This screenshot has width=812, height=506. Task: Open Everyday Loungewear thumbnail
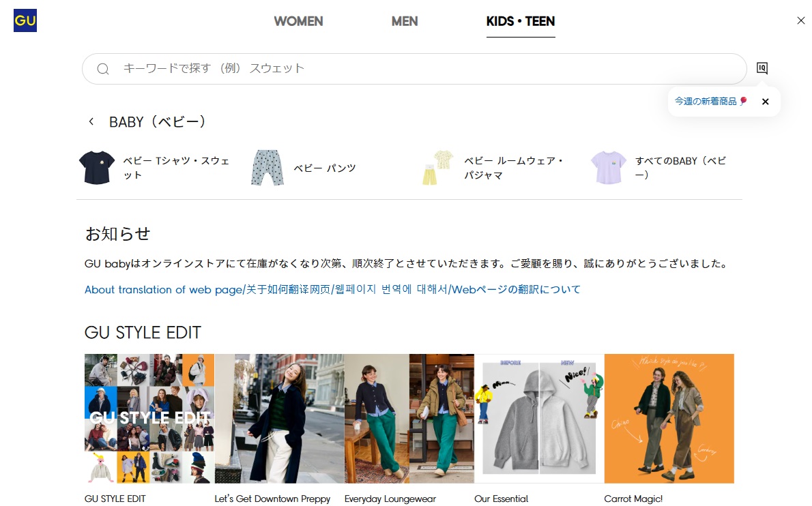point(409,419)
